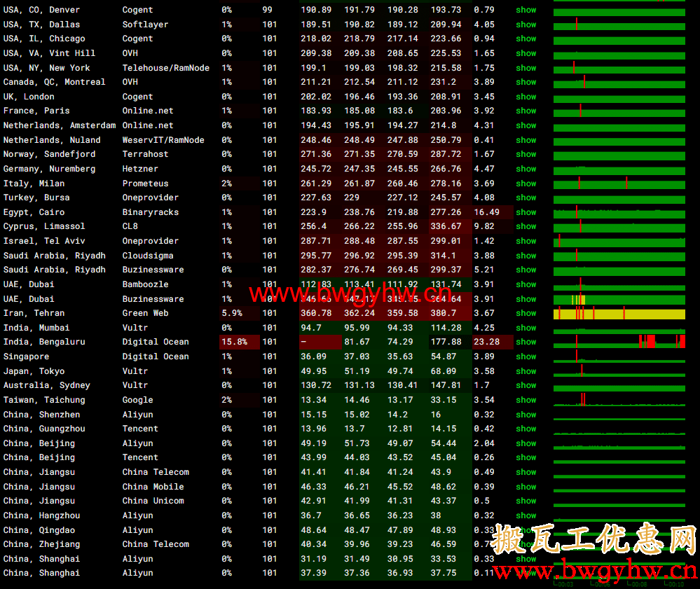700x589 pixels.
Task: Open the show link for USA, CO, Denver
Action: (x=526, y=10)
